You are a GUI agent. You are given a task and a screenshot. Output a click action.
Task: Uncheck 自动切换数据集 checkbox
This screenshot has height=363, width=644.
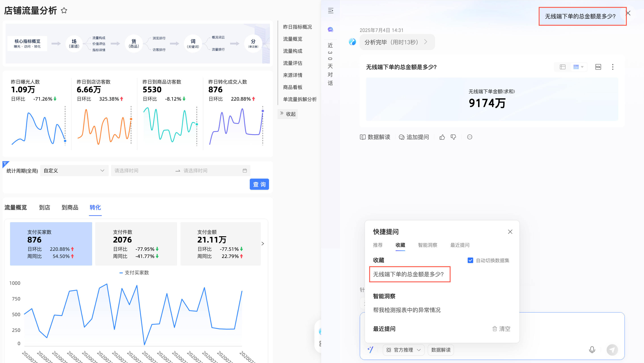click(470, 260)
